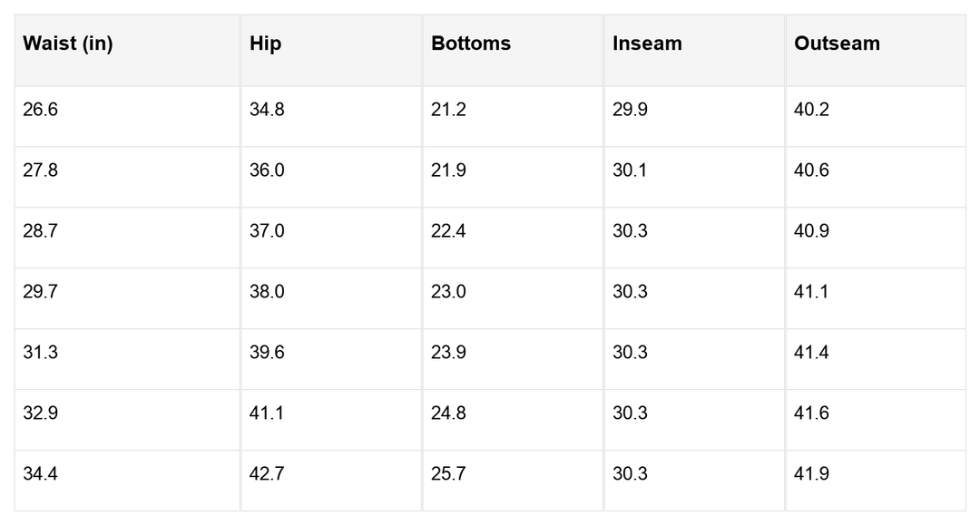This screenshot has height=525, width=980.
Task: Click the Inseam column header
Action: coord(647,44)
